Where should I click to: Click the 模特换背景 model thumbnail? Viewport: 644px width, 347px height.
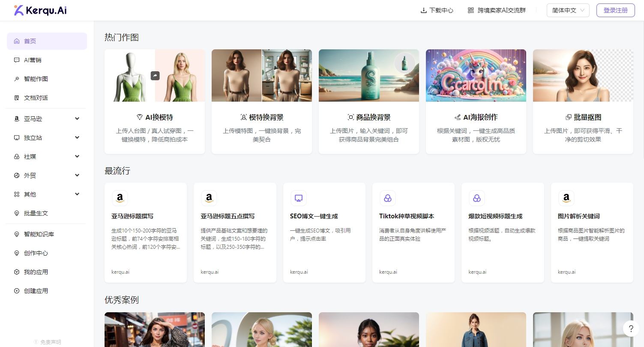pyautogui.click(x=262, y=75)
